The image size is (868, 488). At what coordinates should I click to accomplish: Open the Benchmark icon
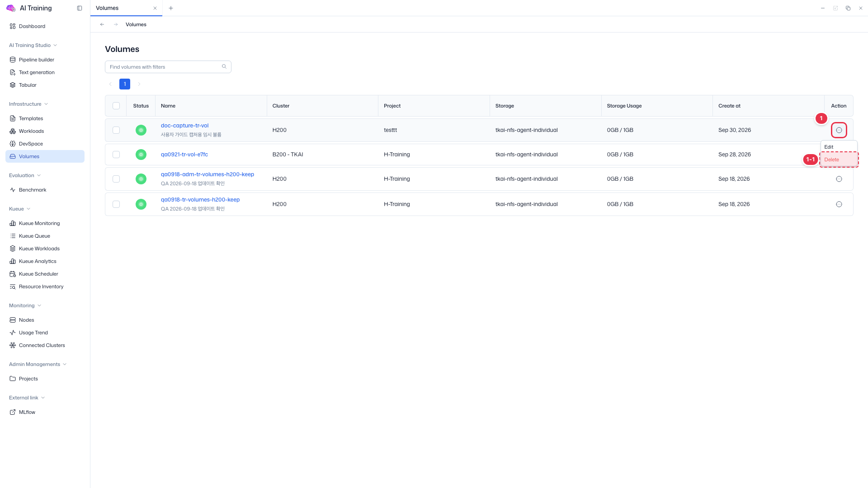(x=13, y=190)
